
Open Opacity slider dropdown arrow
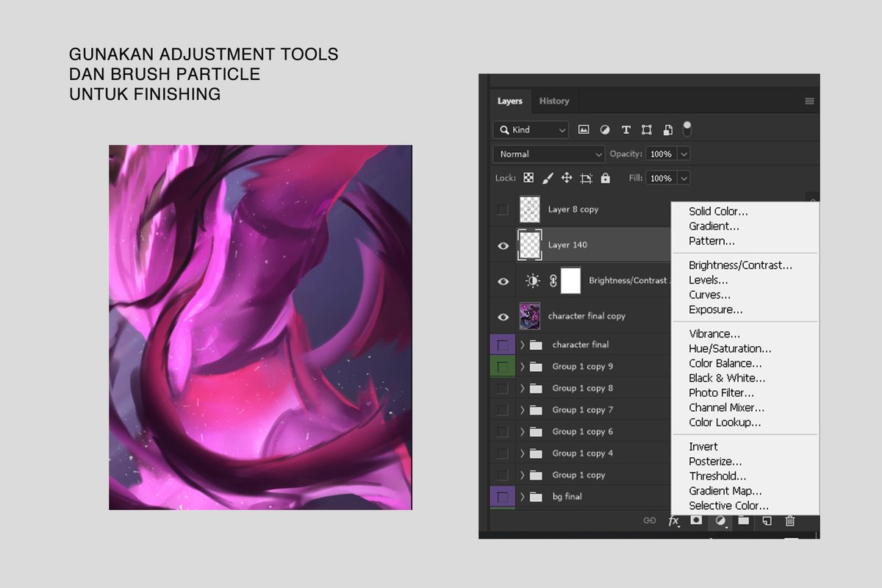[x=684, y=154]
